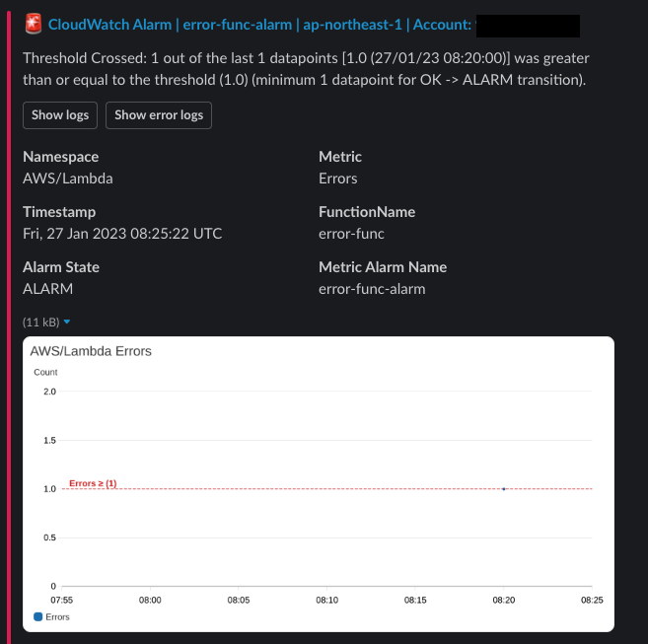Click the Show logs button
648x644 pixels.
[60, 115]
